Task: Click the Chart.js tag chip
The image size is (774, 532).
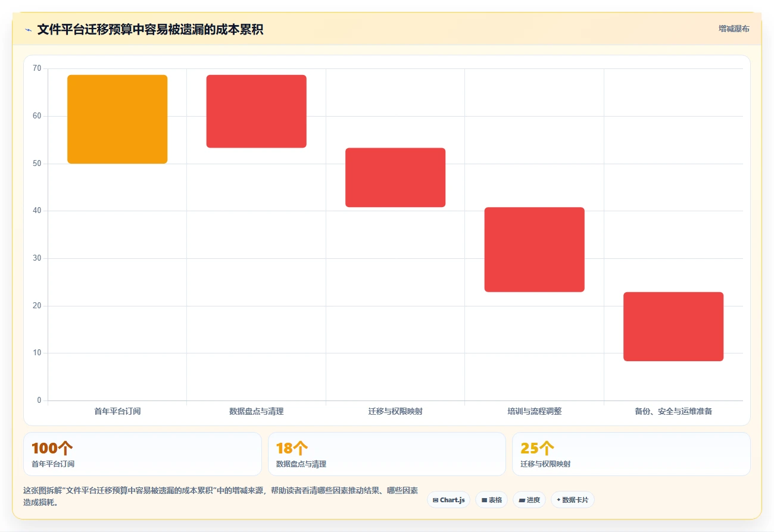Action: click(448, 500)
